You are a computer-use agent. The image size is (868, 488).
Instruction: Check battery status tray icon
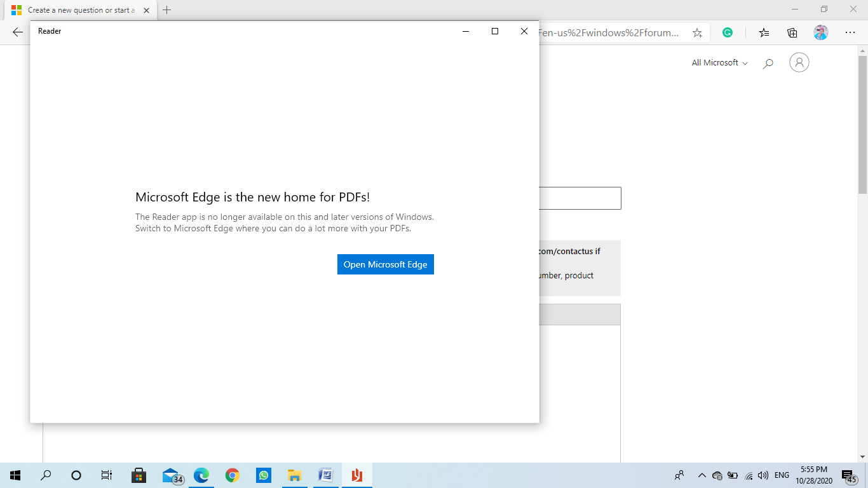(733, 475)
